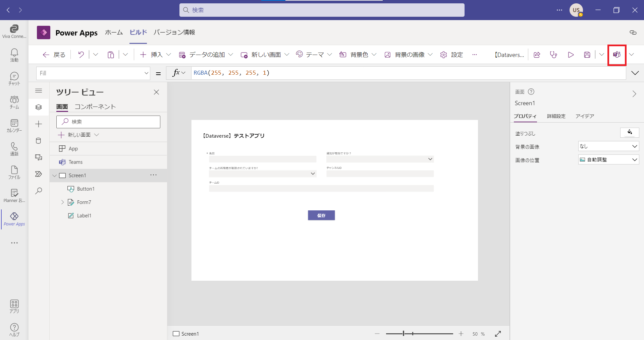Open the Data cylinder icon in sidebar
This screenshot has width=644, height=340.
click(39, 141)
